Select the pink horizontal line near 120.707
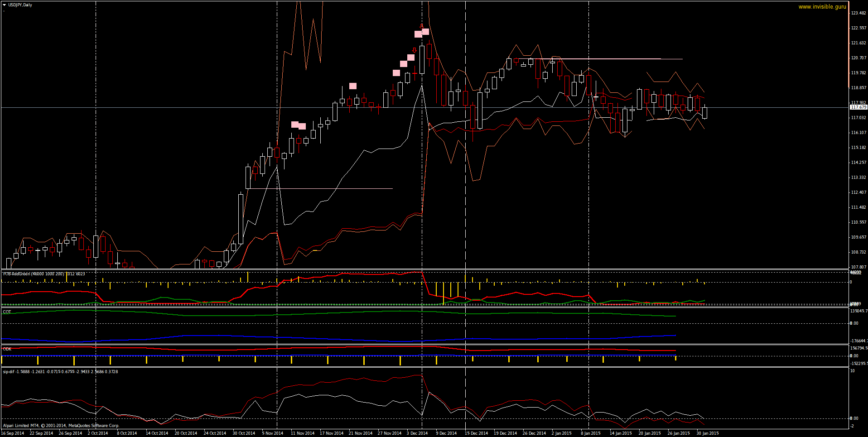Screen dimensions: 868x437 (601, 59)
